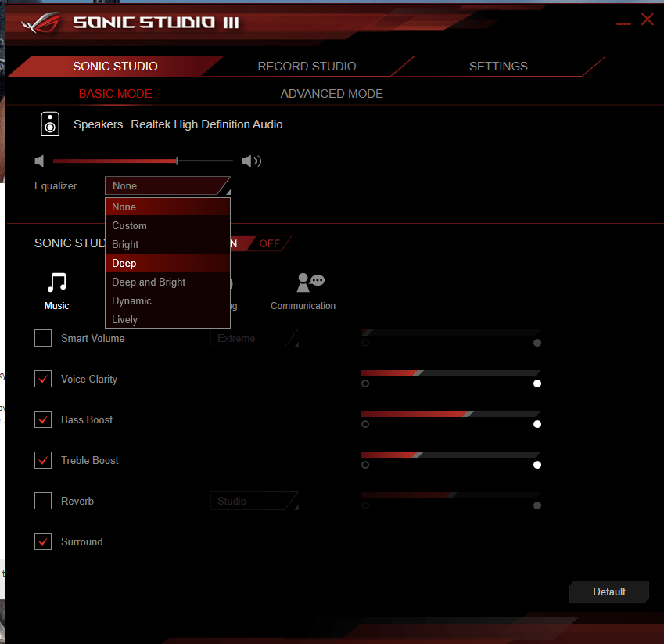Open the Smart Volume Extreme dropdown
The width and height of the screenshot is (664, 644).
click(254, 338)
